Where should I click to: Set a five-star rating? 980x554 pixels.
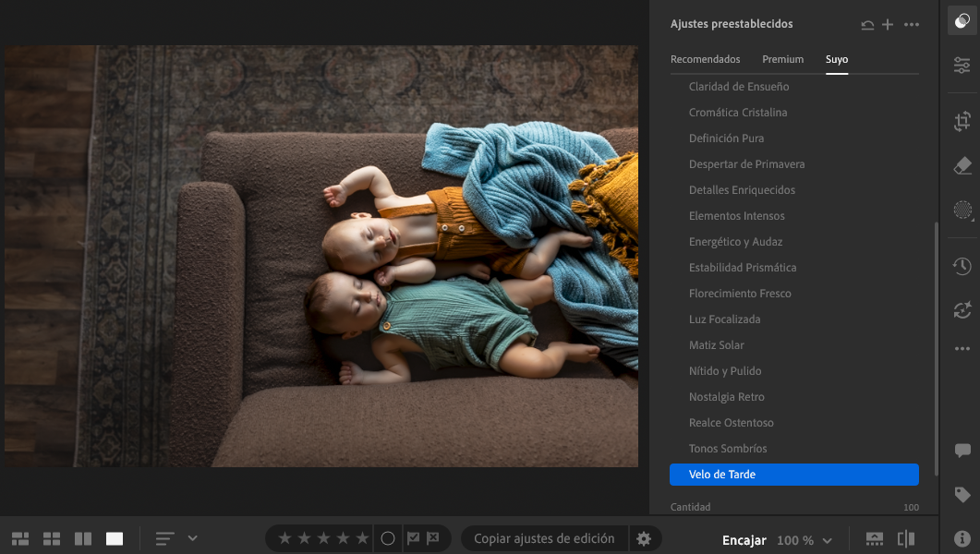(360, 537)
